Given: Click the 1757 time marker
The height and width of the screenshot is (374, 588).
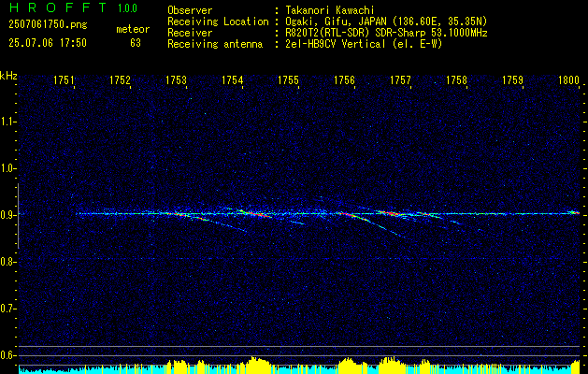Looking at the screenshot, I should click(x=400, y=80).
